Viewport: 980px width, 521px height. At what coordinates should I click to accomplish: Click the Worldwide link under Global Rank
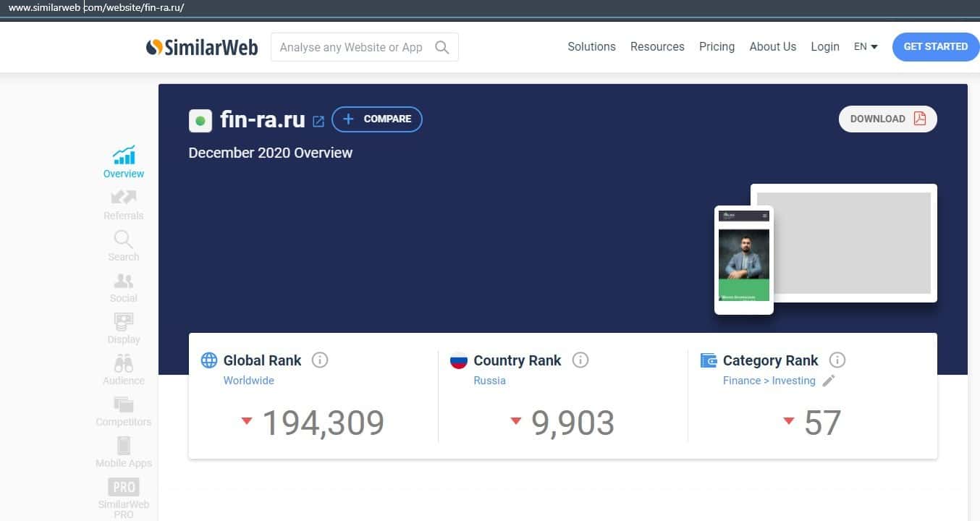[x=249, y=381]
